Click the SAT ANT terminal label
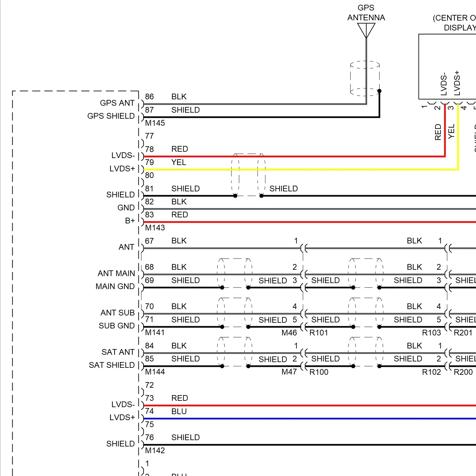The image size is (476, 476). point(118,352)
